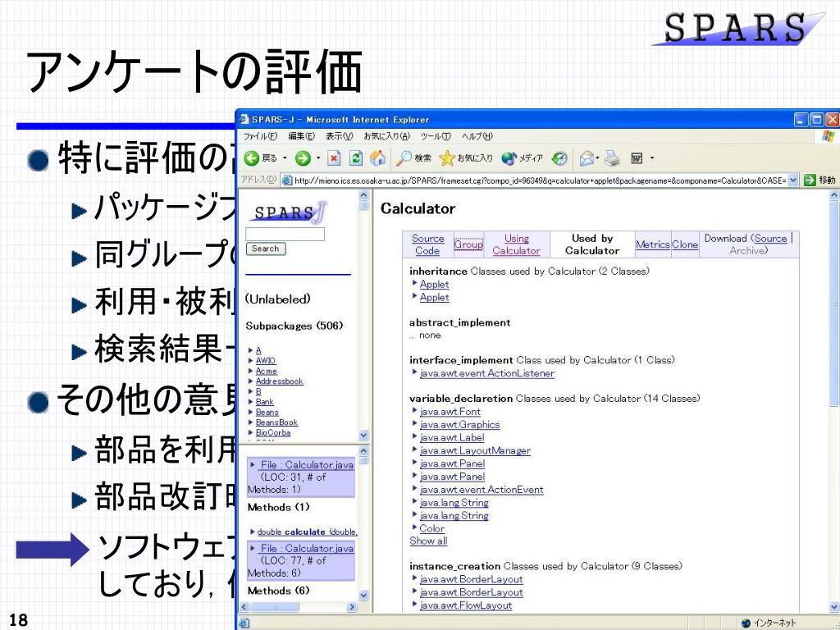The image size is (840, 630).
Task: Stop page loading with the red X icon
Action: [335, 158]
